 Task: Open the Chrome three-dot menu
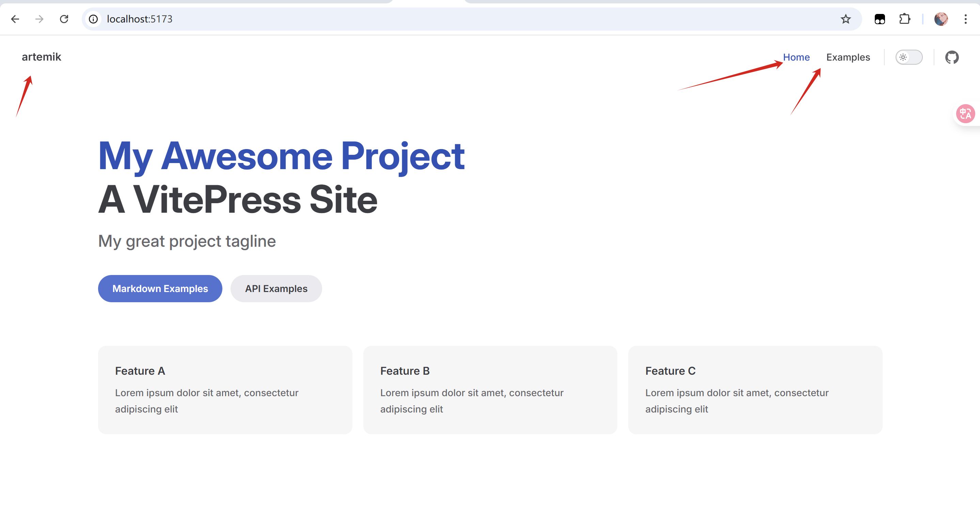966,19
